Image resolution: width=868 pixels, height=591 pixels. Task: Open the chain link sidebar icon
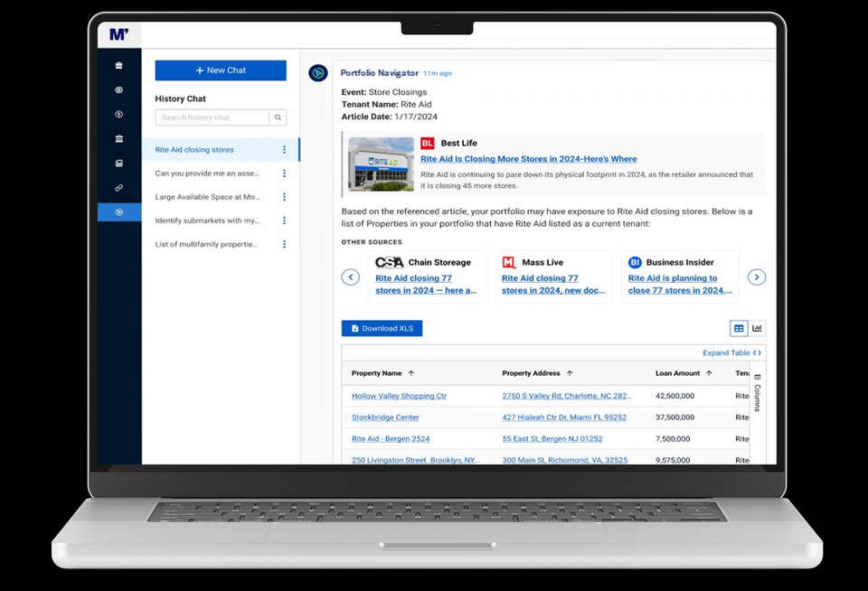119,188
